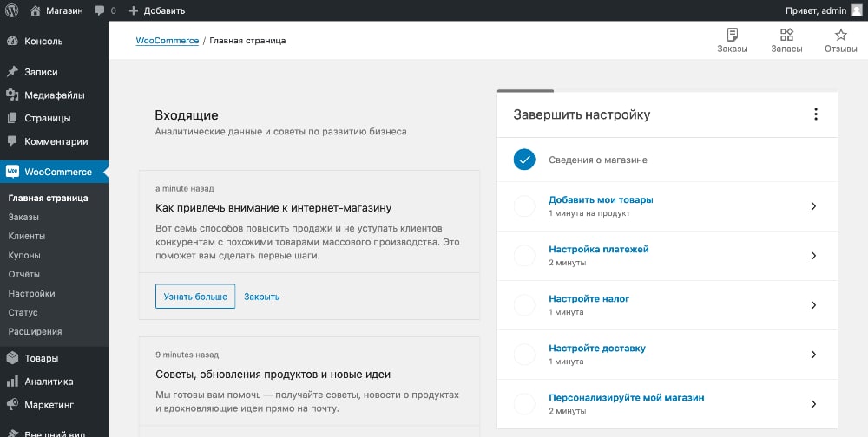Viewport: 868px width, 437px height.
Task: Click the Как привлечь внимание к интернет-магазину heading
Action: coord(273,208)
